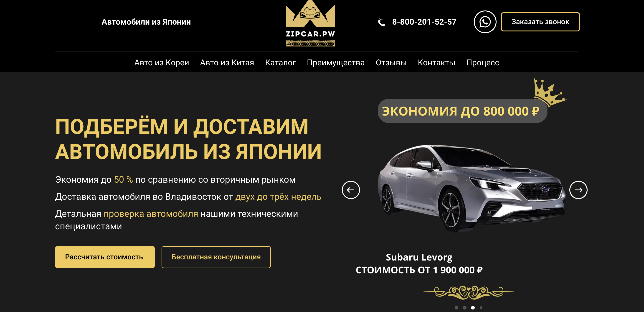Click the Бесплатная консультация button

point(216,257)
